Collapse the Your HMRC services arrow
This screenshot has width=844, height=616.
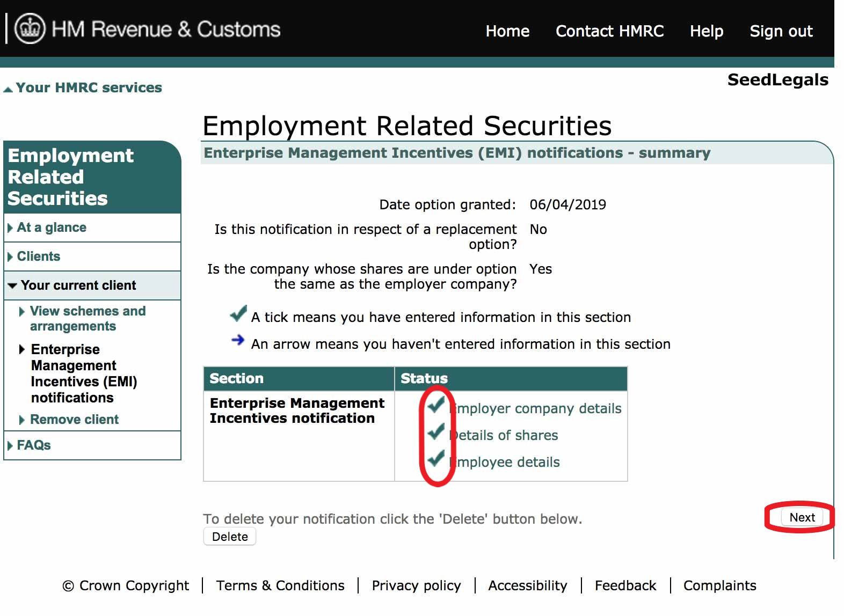[8, 89]
